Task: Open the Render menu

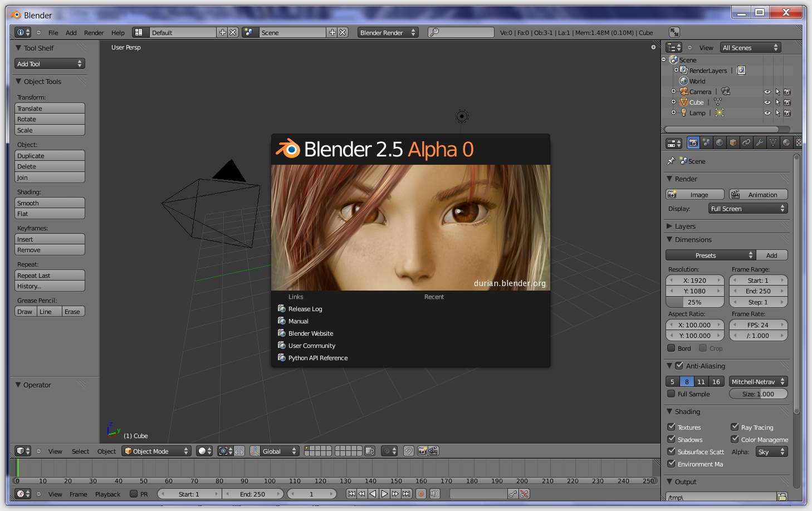Action: (94, 32)
